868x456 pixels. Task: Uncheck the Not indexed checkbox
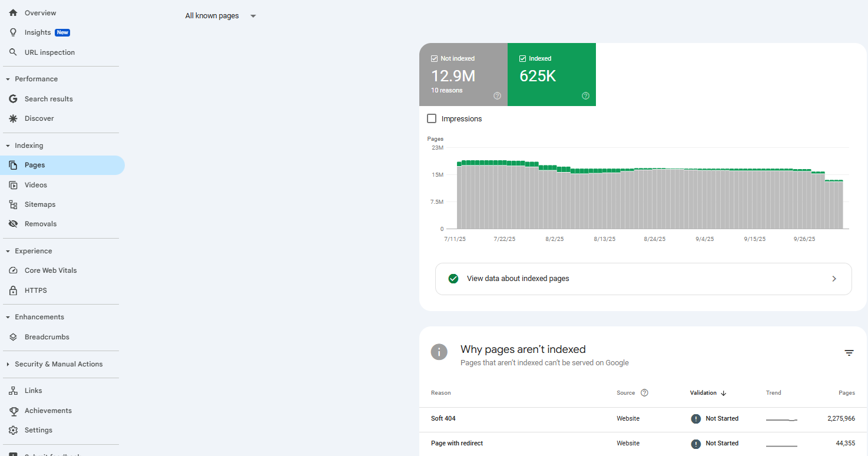coord(435,59)
